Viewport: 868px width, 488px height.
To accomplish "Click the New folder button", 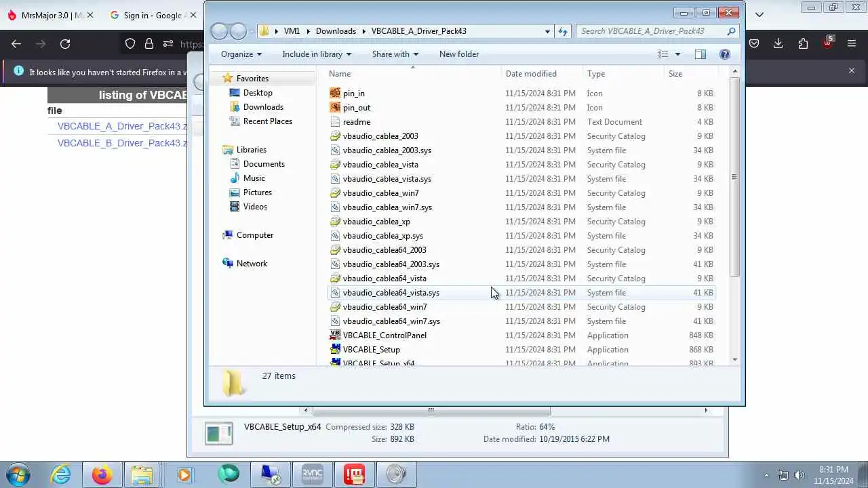I will (459, 54).
